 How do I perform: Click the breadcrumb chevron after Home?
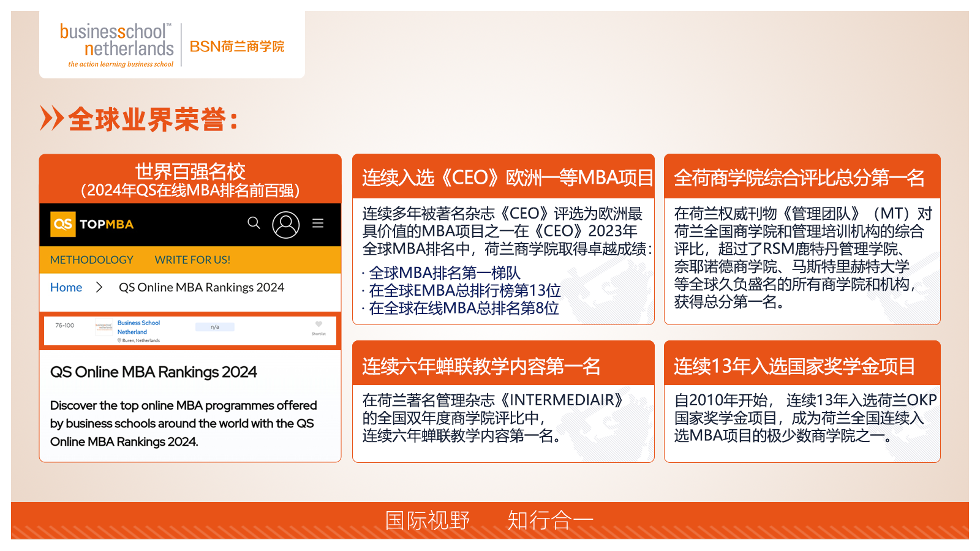click(99, 287)
